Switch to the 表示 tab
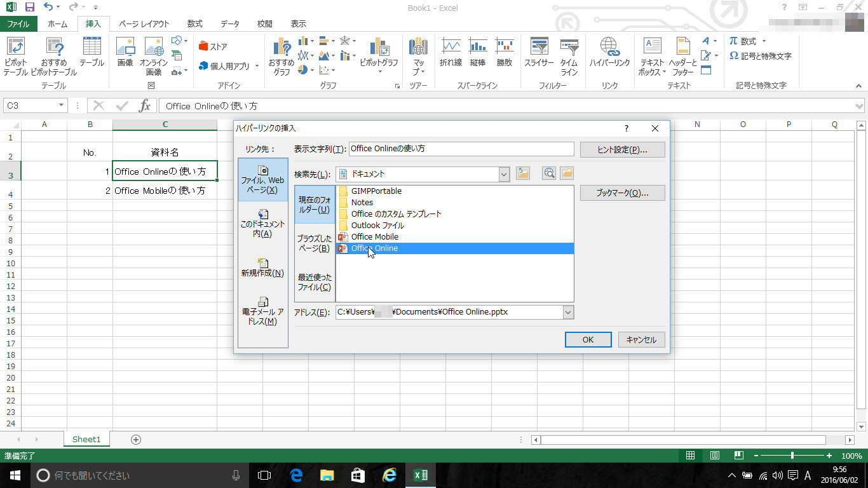868x488 pixels. [299, 24]
